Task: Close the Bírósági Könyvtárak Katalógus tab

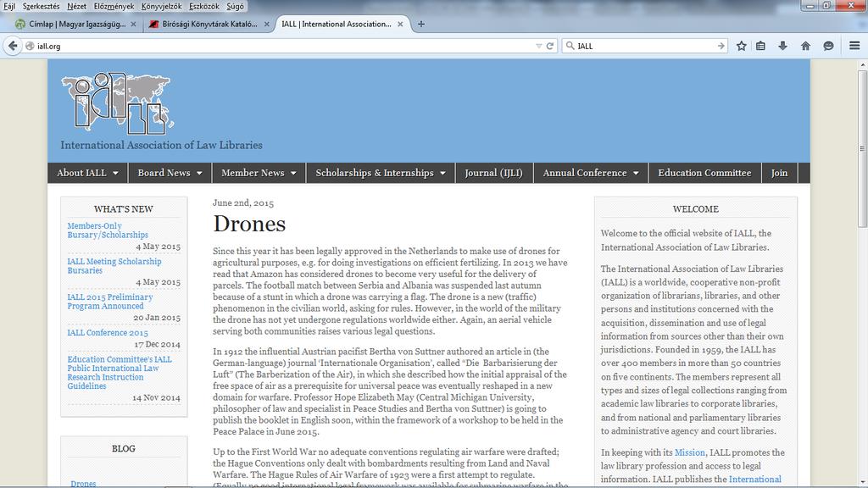Action: 267,25
